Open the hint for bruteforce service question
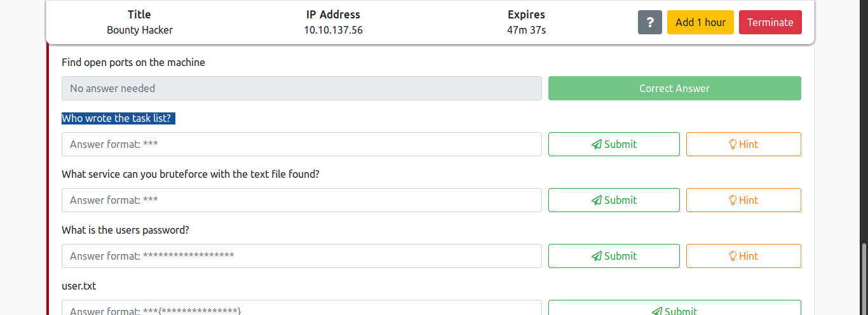The image size is (868, 315). point(743,200)
